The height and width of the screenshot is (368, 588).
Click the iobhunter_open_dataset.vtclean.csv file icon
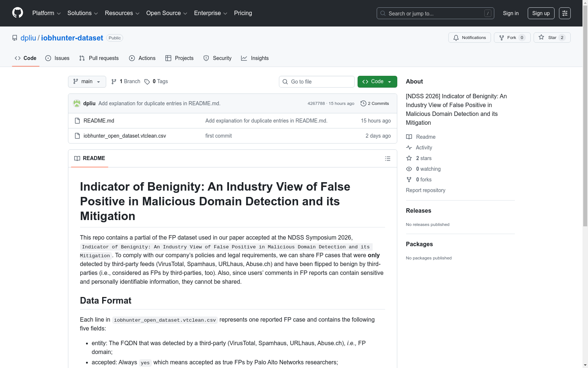(x=77, y=136)
